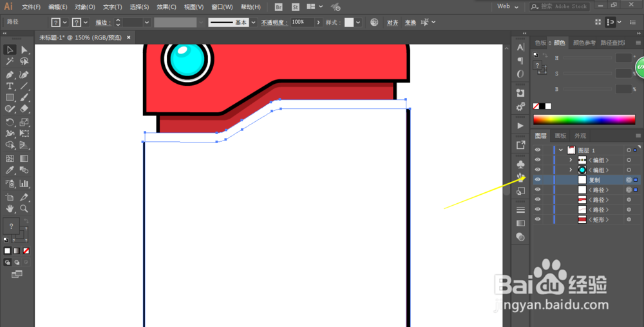Screen dimensions: 644x327
Task: Click target circle of 复制 layer item
Action: [x=629, y=180]
